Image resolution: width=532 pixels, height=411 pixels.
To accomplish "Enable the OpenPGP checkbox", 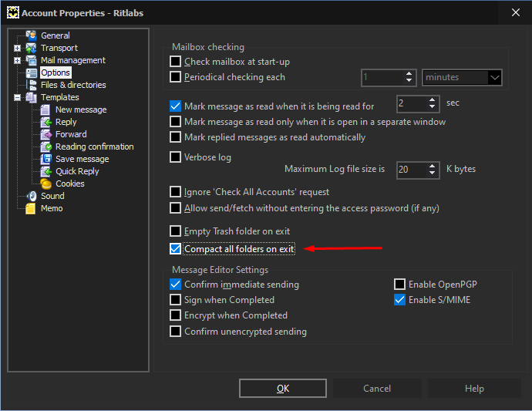I will [399, 284].
